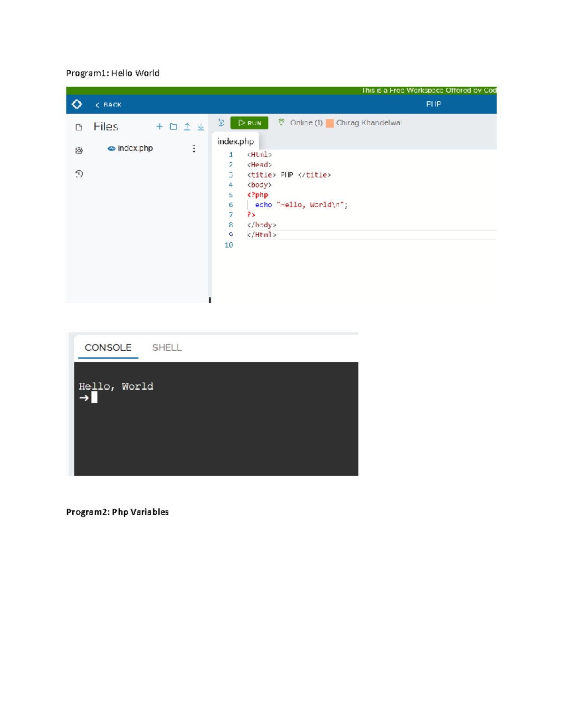Create a new folder in the Files panel
The width and height of the screenshot is (563, 728).
(173, 127)
